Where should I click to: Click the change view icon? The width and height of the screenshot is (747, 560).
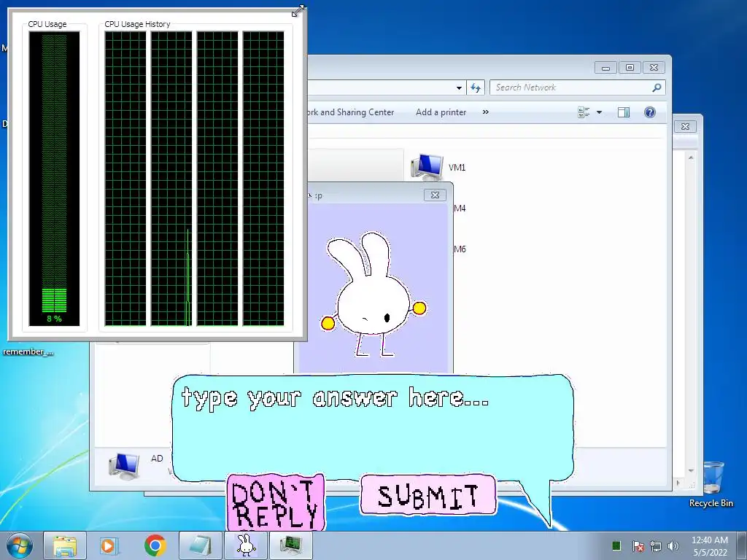(x=583, y=112)
